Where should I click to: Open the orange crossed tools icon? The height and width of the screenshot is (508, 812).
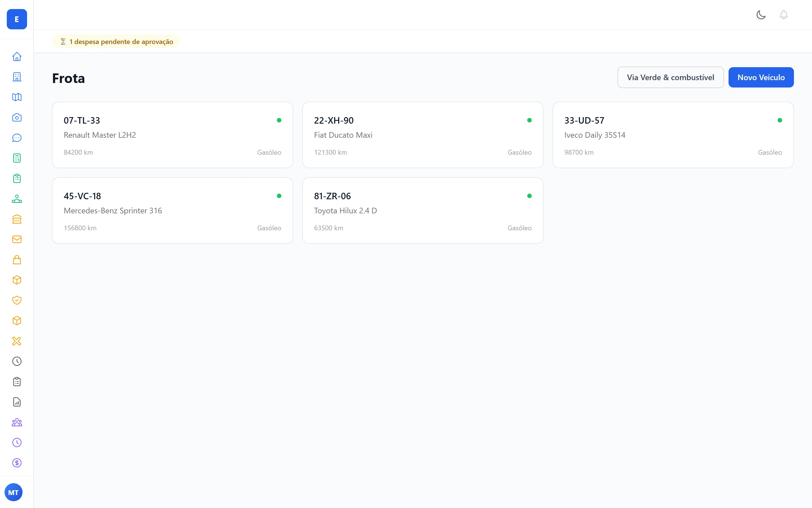[17, 341]
